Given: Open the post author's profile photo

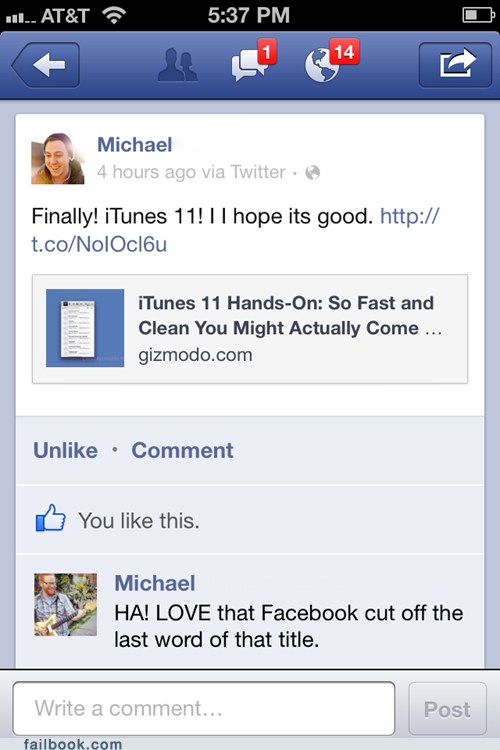Looking at the screenshot, I should (x=58, y=158).
